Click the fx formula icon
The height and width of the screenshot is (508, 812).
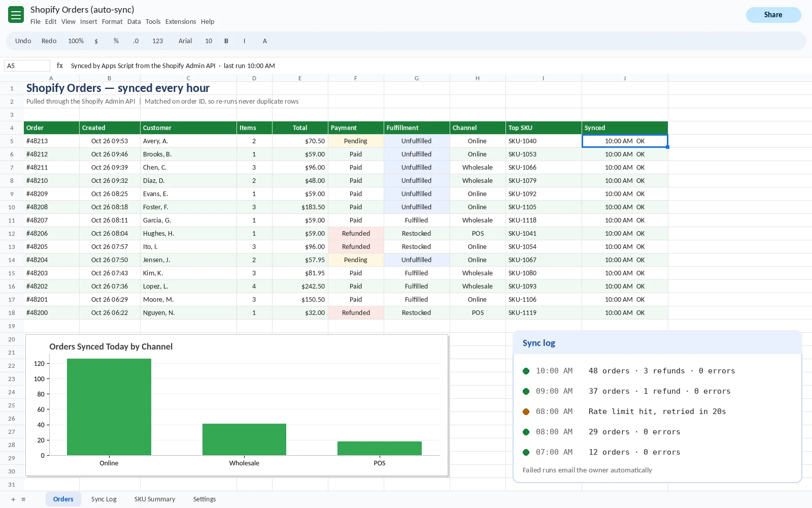point(60,66)
